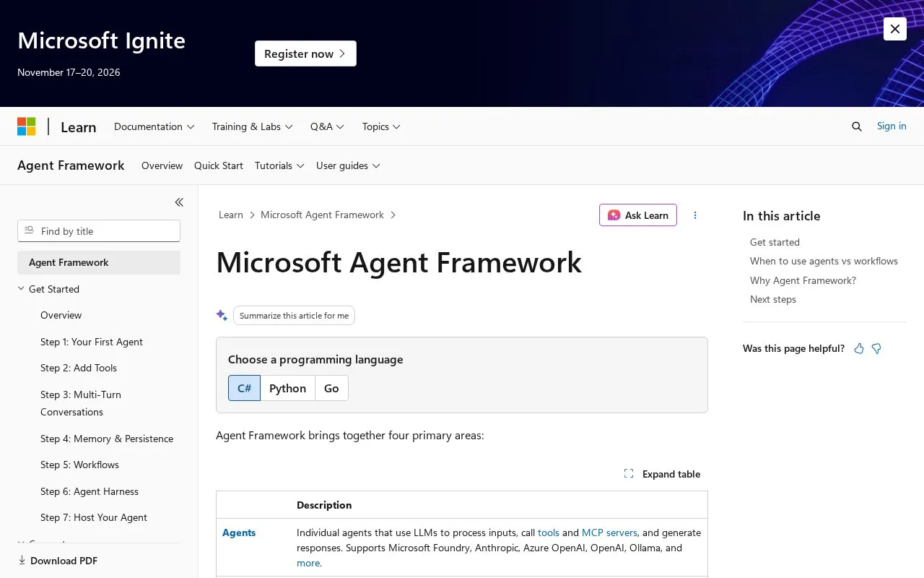Viewport: 924px width, 578px height.
Task: Click the Ask Learn button
Action: 638,215
